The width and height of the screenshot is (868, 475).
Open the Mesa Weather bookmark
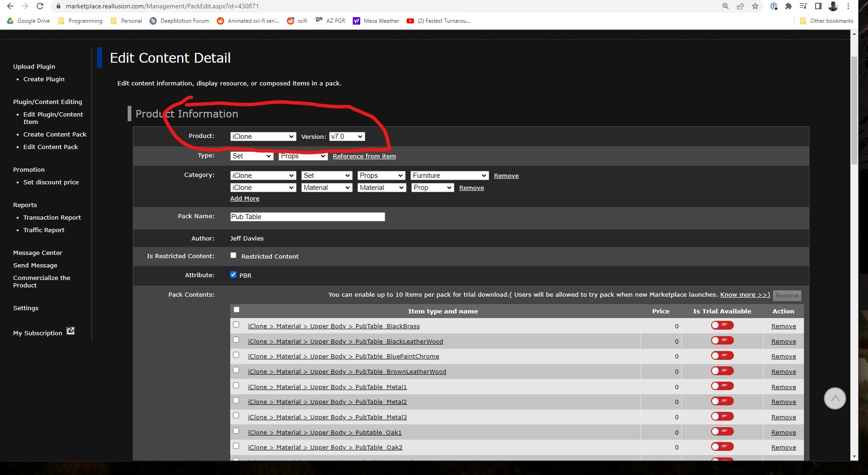pos(376,21)
